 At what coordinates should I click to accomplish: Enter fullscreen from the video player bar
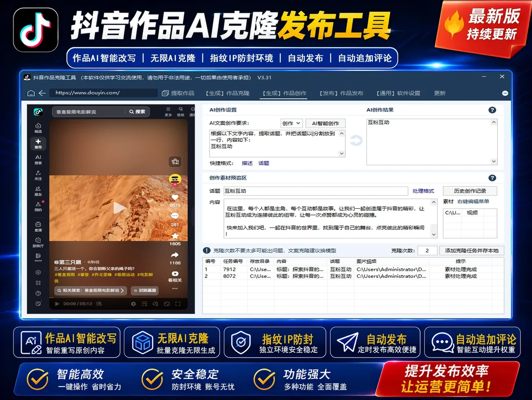click(178, 304)
